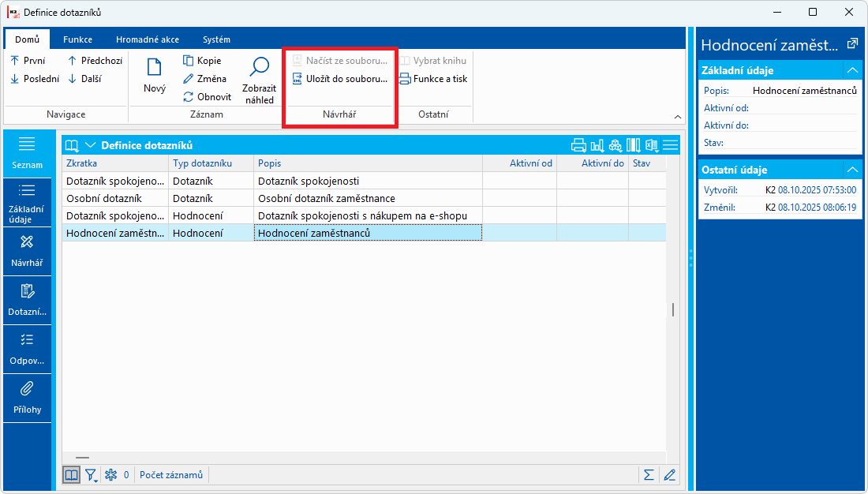
Task: Go to Previous record (Předchozí)
Action: tap(95, 61)
